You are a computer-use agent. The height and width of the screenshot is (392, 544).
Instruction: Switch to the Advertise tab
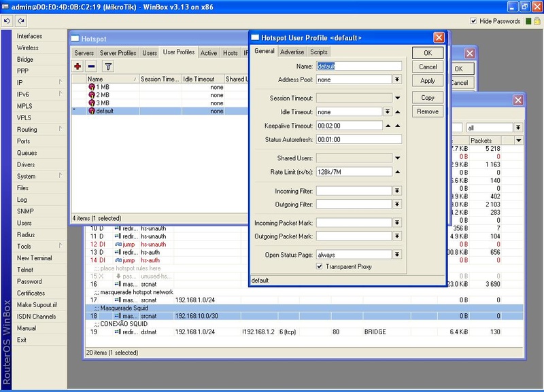[292, 52]
